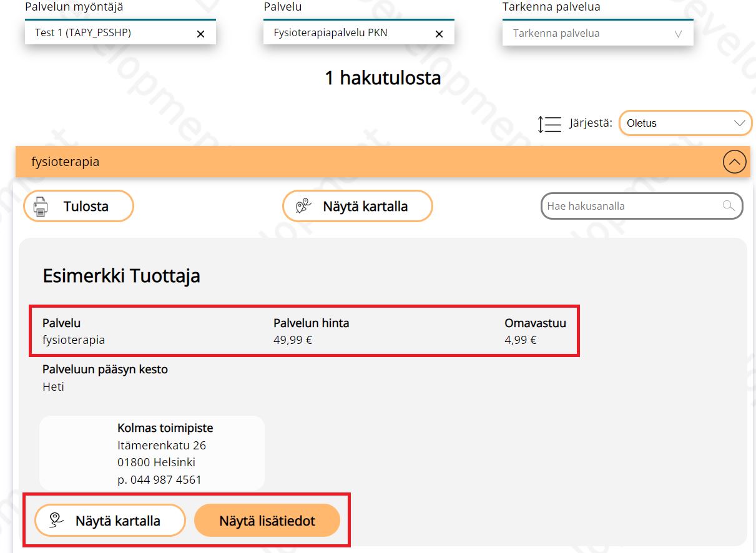Collapse the fysioterapia section with the chevron
The image size is (756, 553).
click(734, 162)
